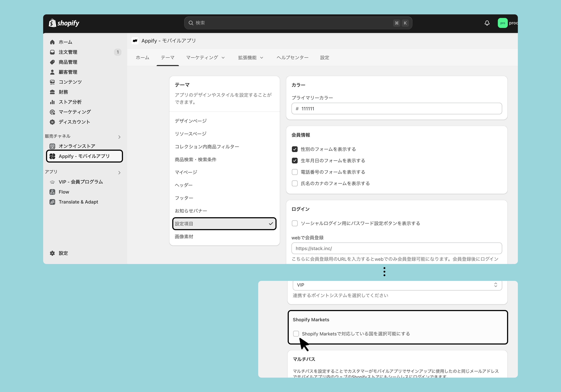Click the 顧客管理 customers person icon
Screen dimensions: 561x392
pyautogui.click(x=52, y=72)
